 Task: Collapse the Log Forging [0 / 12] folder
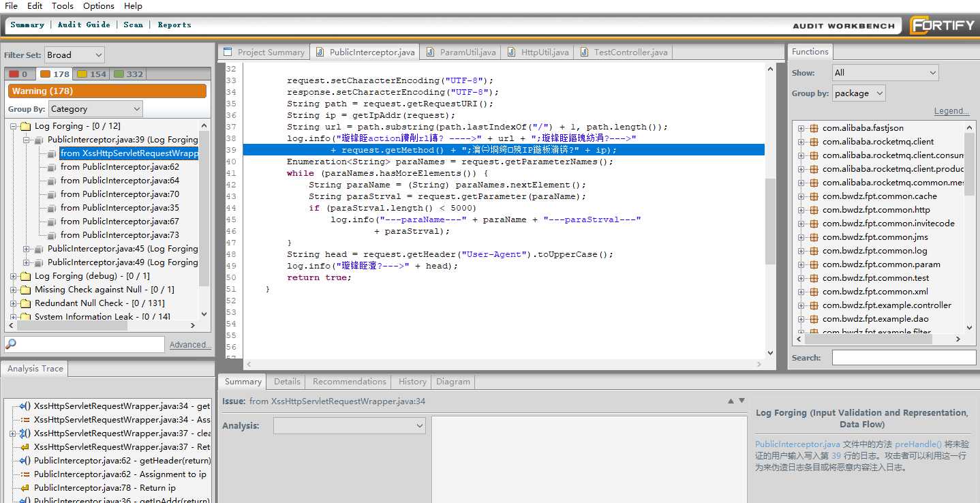[14, 126]
